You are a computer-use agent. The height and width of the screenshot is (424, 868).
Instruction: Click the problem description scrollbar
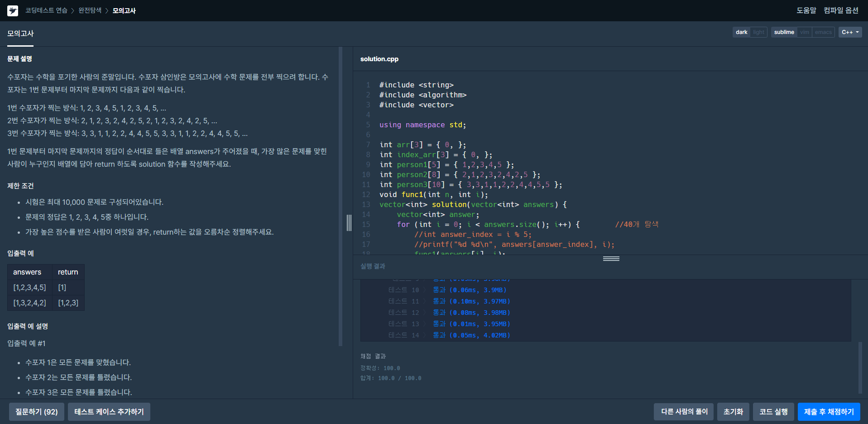(x=340, y=196)
